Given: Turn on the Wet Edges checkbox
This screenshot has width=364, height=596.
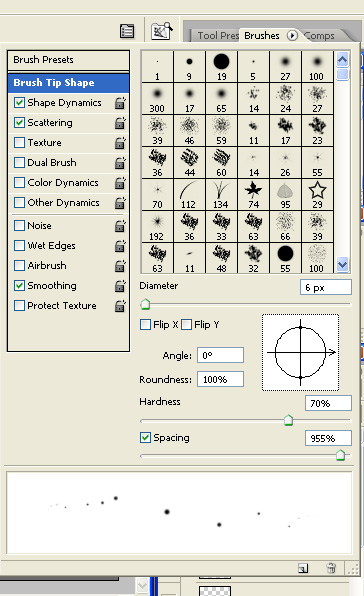Looking at the screenshot, I should tap(19, 246).
